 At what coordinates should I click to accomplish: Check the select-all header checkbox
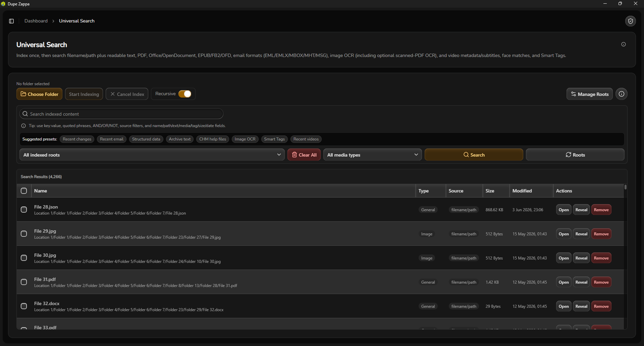(24, 191)
